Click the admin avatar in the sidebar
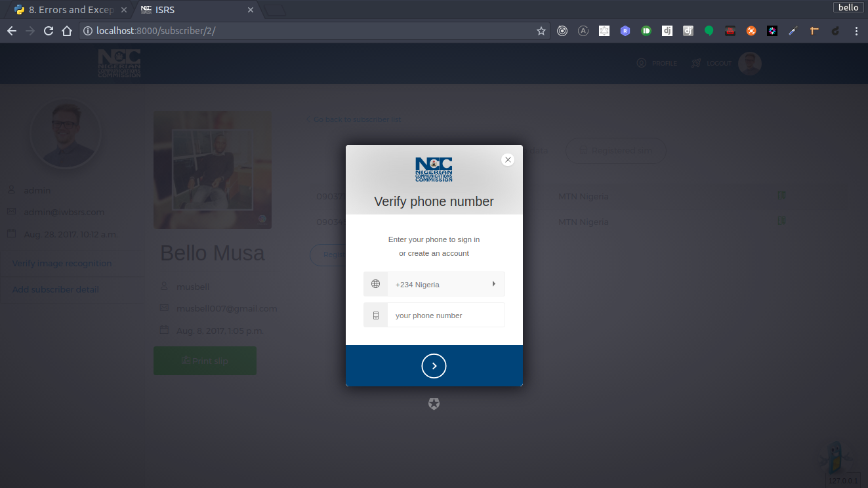Viewport: 868px width, 488px height. [65, 133]
